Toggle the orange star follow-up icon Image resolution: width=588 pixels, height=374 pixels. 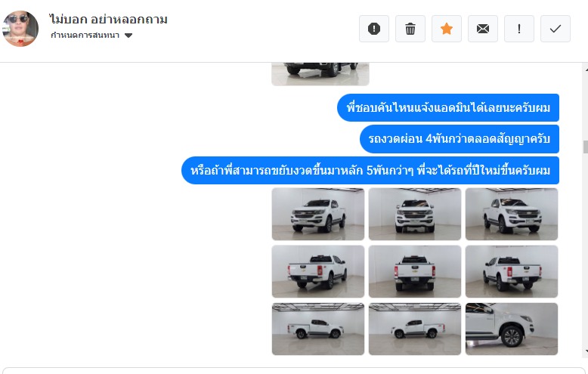pyautogui.click(x=446, y=29)
